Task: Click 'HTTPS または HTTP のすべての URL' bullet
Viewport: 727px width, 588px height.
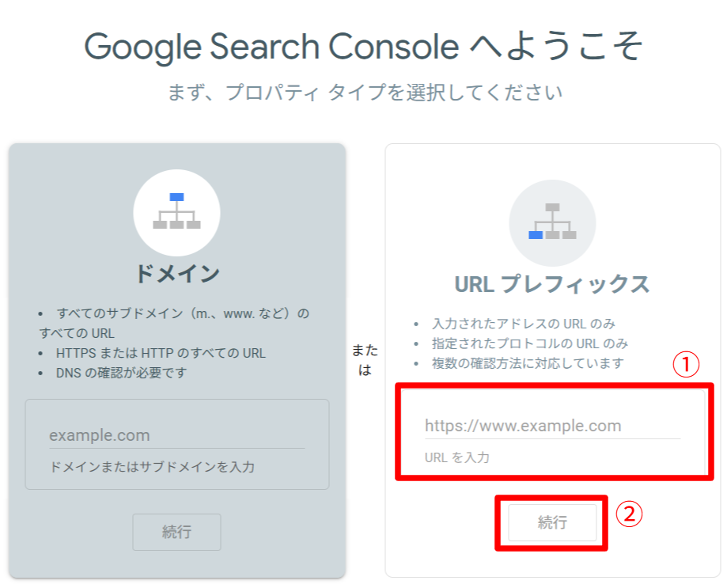Action: pyautogui.click(x=160, y=353)
